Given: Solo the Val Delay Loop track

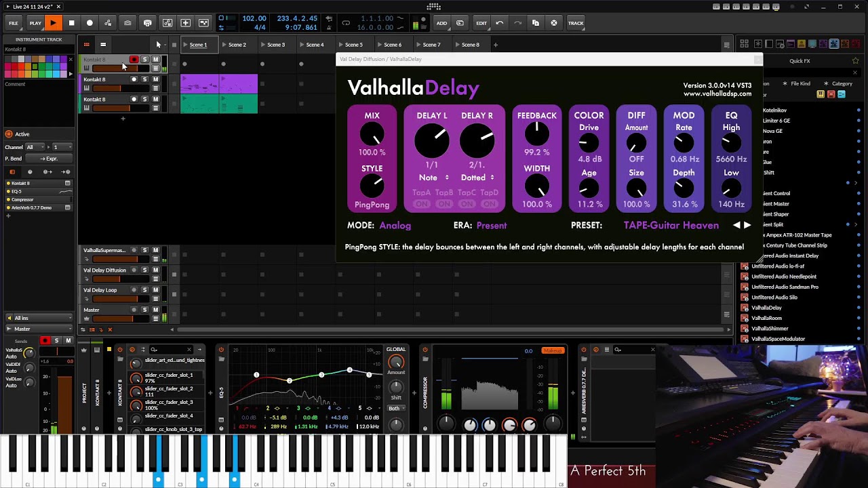Looking at the screenshot, I should (x=144, y=290).
